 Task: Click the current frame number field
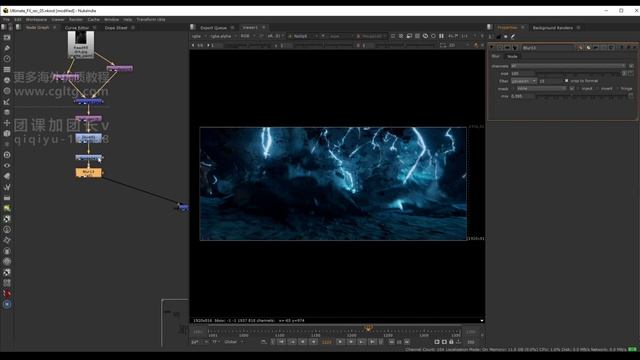(327, 342)
